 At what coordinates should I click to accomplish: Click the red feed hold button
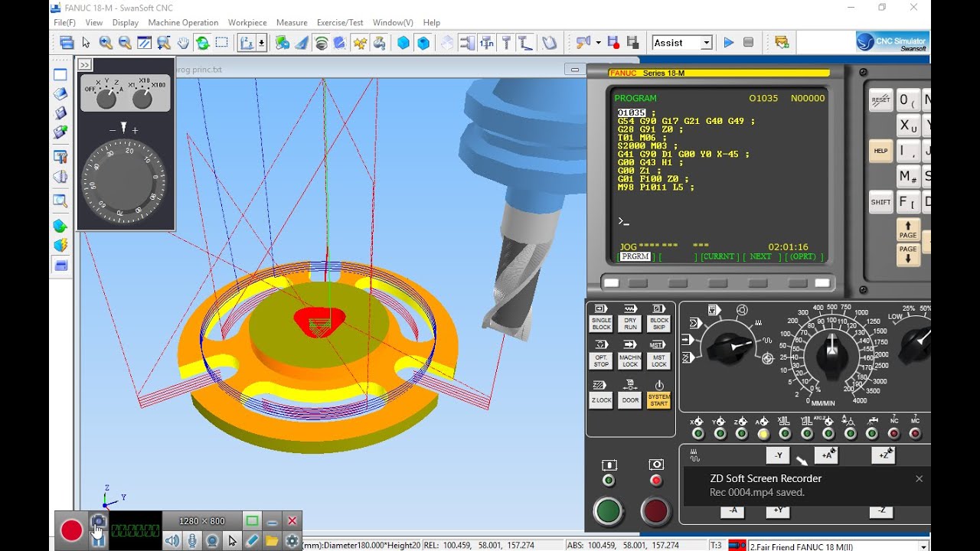coord(656,511)
